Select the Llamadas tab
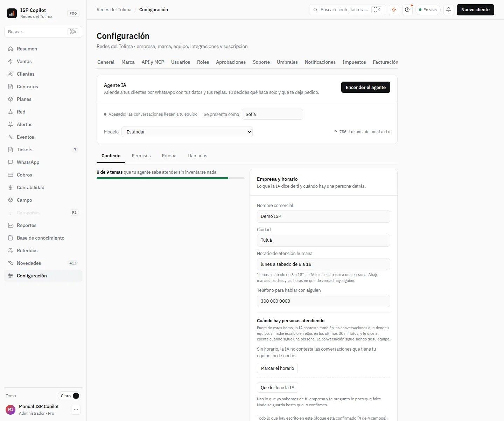The width and height of the screenshot is (504, 421). (197, 156)
